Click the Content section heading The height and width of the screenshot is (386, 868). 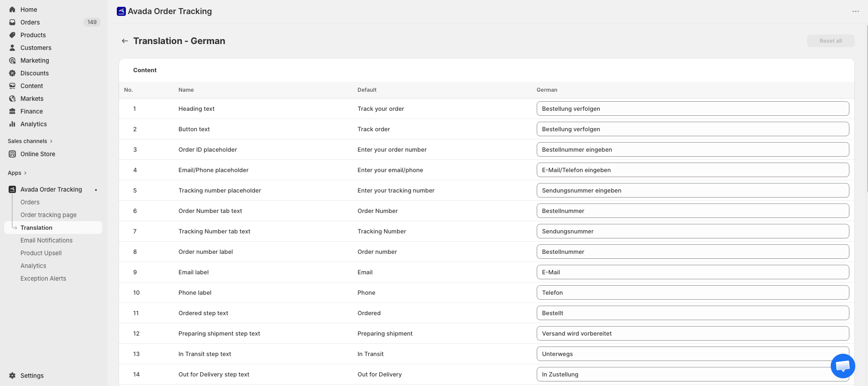point(145,70)
